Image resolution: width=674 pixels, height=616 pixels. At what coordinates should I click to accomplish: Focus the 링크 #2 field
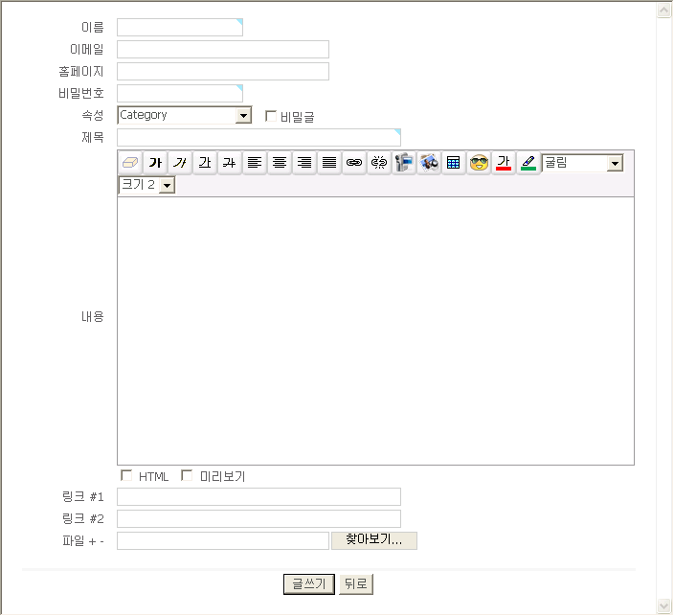coord(259,519)
